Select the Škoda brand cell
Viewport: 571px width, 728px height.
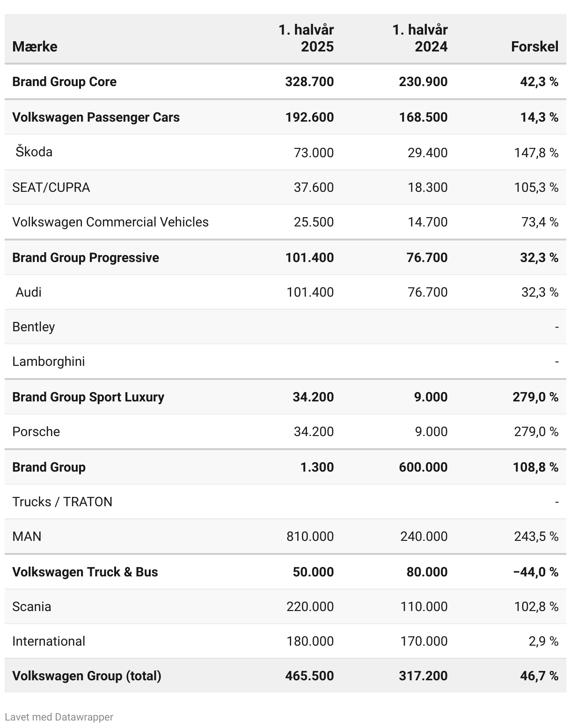coord(34,152)
